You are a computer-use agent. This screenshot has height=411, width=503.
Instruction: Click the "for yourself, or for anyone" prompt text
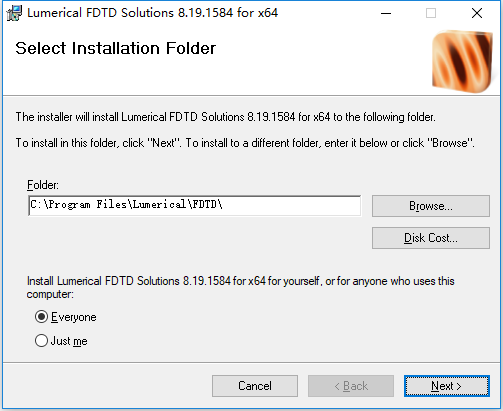click(240, 287)
